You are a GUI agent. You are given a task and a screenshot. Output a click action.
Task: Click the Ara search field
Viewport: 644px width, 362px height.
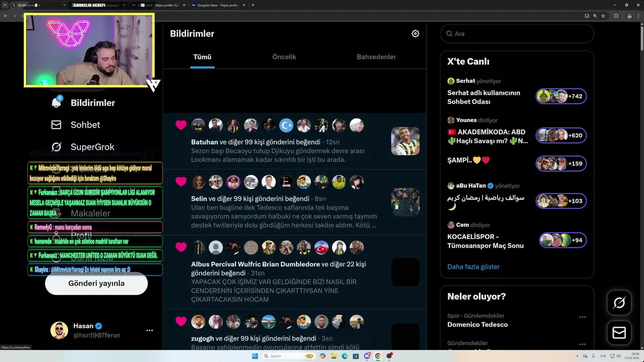click(x=517, y=34)
